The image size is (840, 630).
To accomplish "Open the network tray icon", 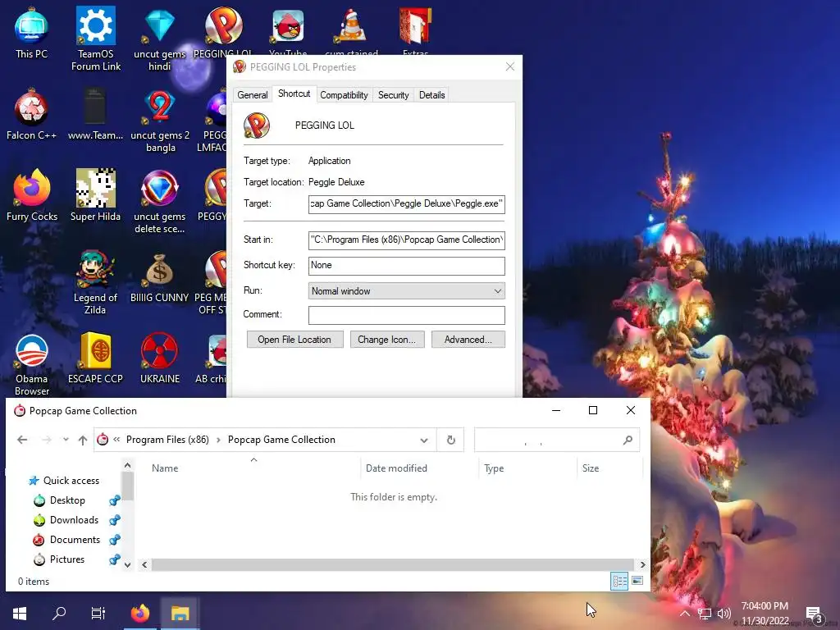I will pyautogui.click(x=705, y=614).
